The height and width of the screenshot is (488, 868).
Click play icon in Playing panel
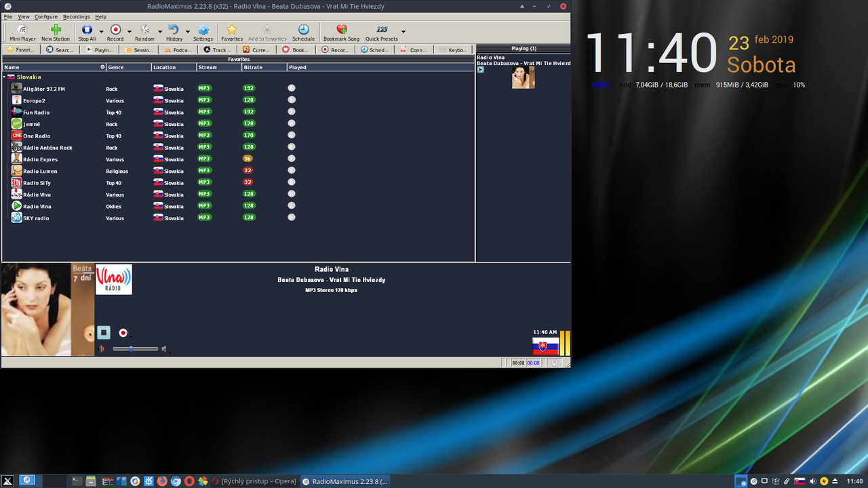click(480, 70)
